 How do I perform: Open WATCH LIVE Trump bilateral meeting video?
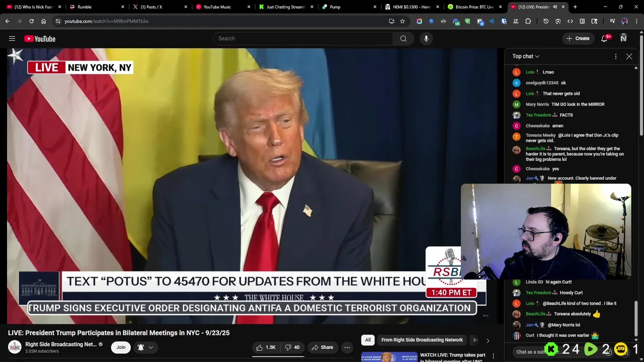point(453,357)
